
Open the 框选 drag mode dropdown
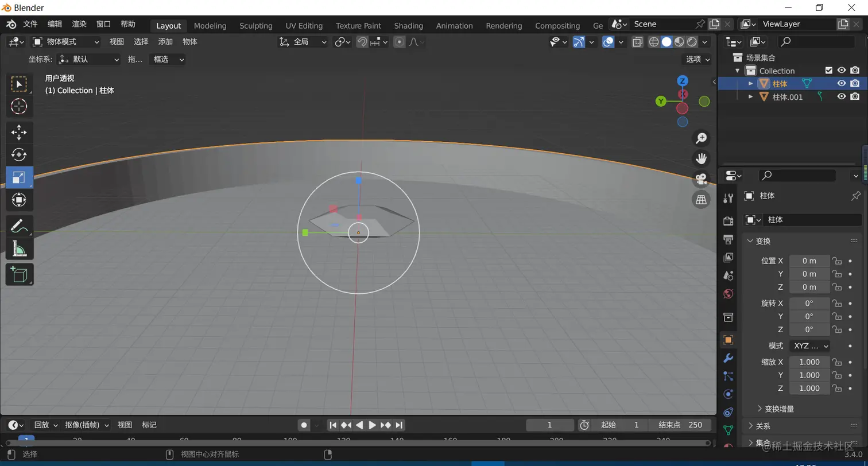click(x=167, y=59)
